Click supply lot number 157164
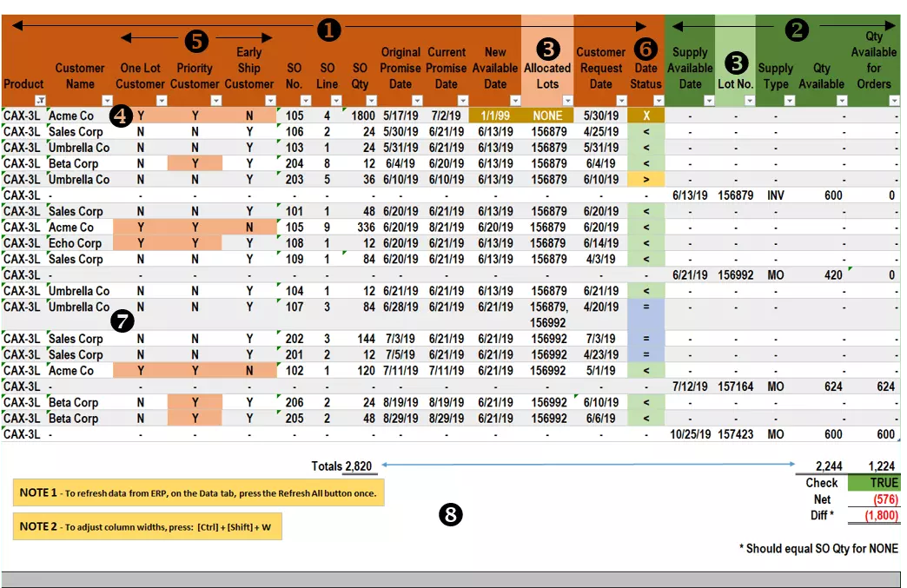 pos(735,386)
